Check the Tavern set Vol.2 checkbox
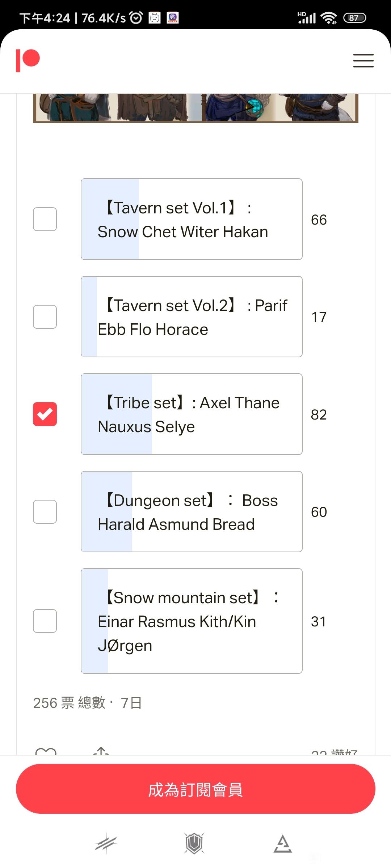The width and height of the screenshot is (391, 868). (x=45, y=317)
